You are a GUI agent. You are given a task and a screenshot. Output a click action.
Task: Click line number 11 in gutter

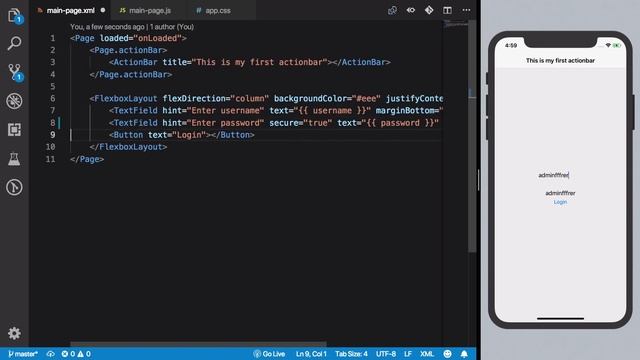[50, 159]
